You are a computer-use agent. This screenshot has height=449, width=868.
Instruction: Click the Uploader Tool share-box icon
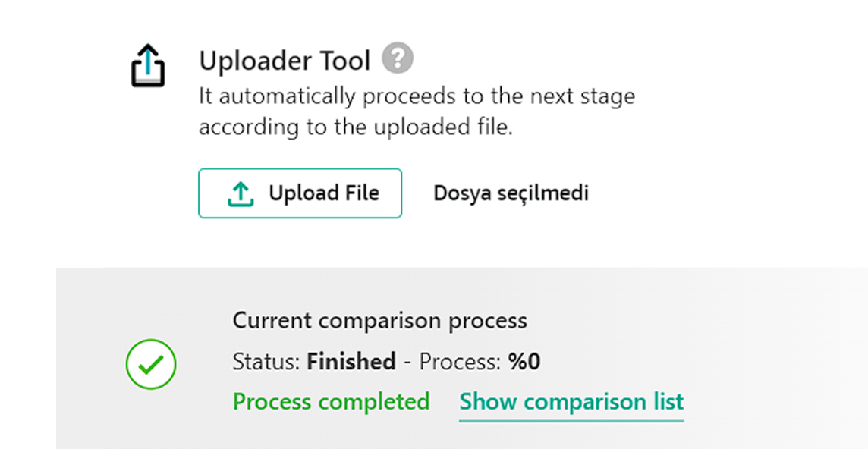(x=148, y=65)
